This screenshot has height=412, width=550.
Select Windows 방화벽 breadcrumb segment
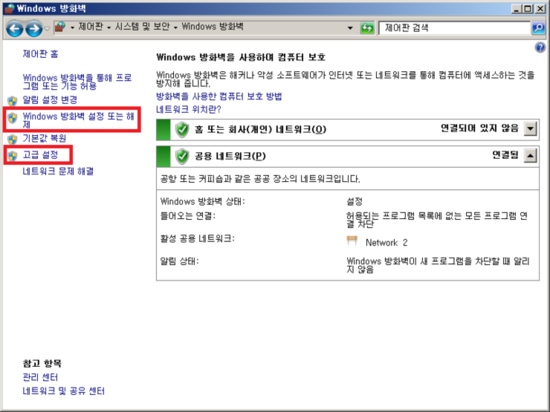212,27
